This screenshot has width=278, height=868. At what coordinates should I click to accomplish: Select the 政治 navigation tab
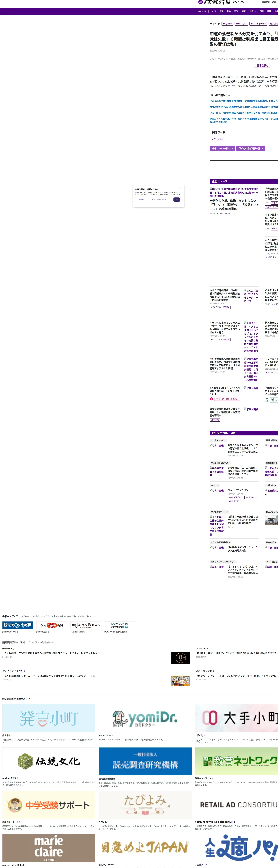pos(236,11)
